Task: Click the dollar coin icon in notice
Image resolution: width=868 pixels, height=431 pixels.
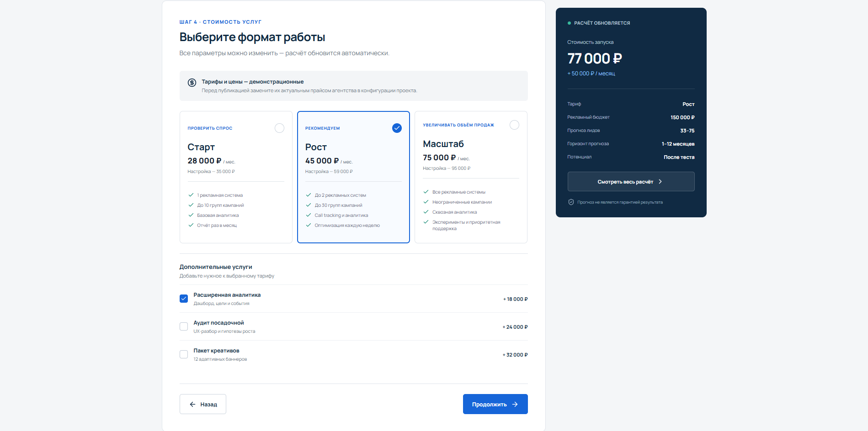Action: point(192,83)
